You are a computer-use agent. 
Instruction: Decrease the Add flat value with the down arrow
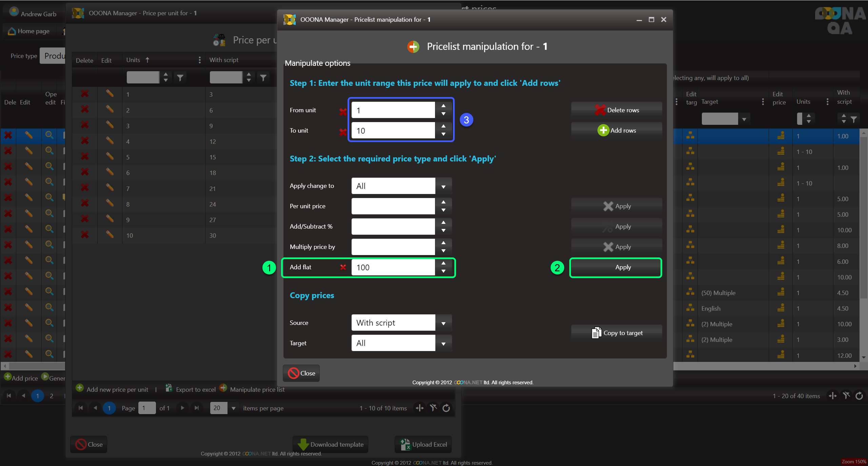(x=443, y=271)
